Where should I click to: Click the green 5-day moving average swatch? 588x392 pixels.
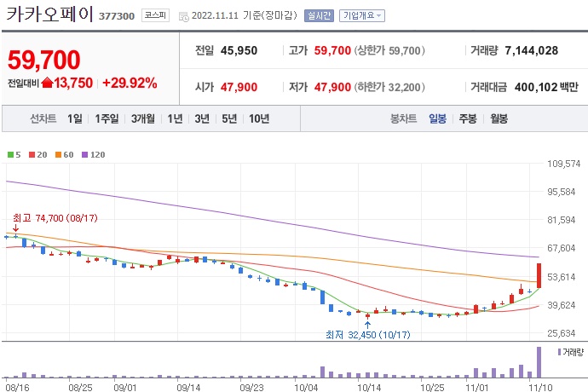(10, 154)
